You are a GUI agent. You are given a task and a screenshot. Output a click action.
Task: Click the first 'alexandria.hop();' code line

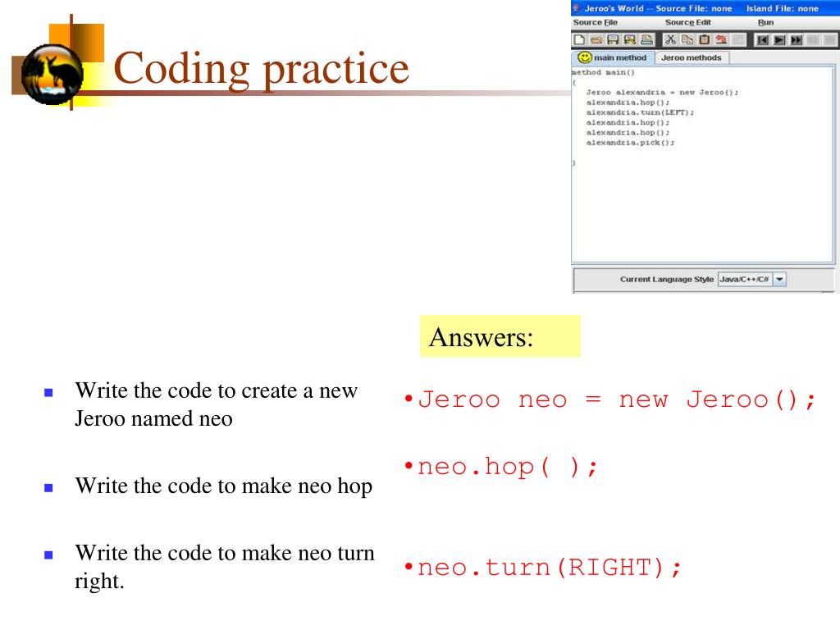point(628,103)
